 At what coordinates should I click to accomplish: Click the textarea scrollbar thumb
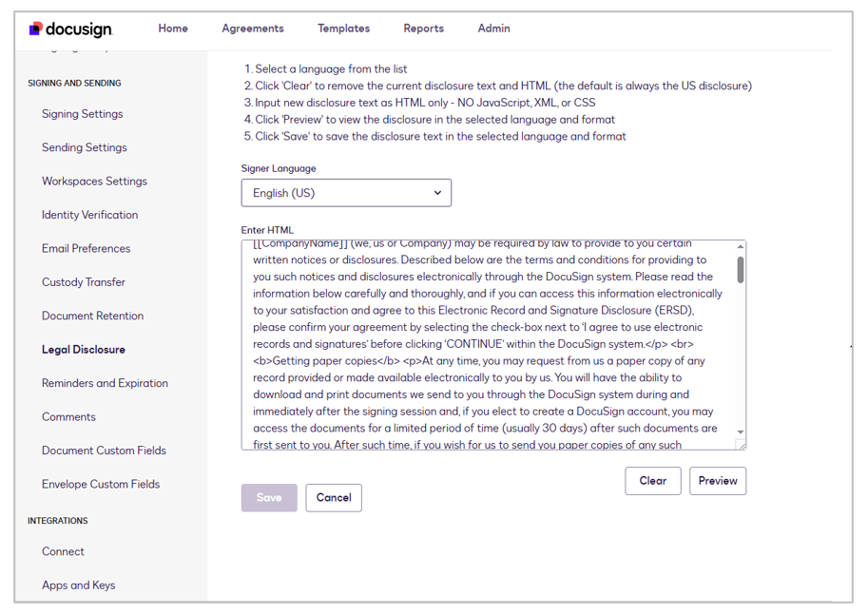741,269
